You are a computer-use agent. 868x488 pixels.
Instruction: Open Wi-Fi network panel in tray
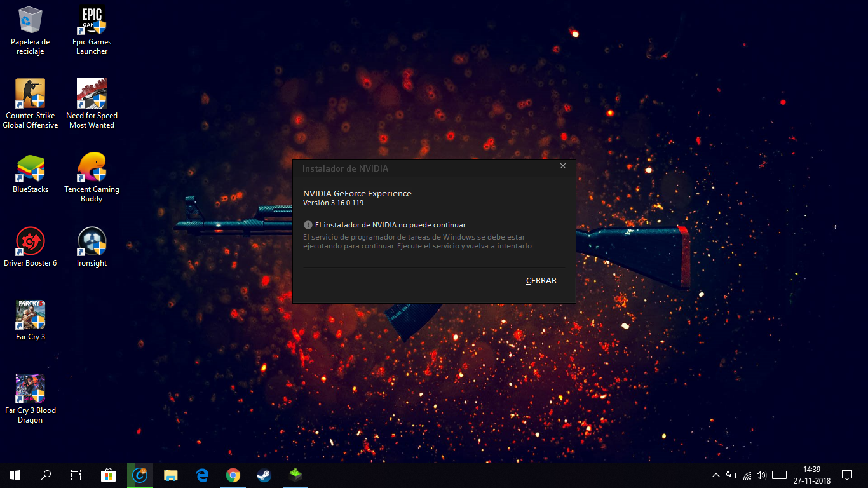747,475
